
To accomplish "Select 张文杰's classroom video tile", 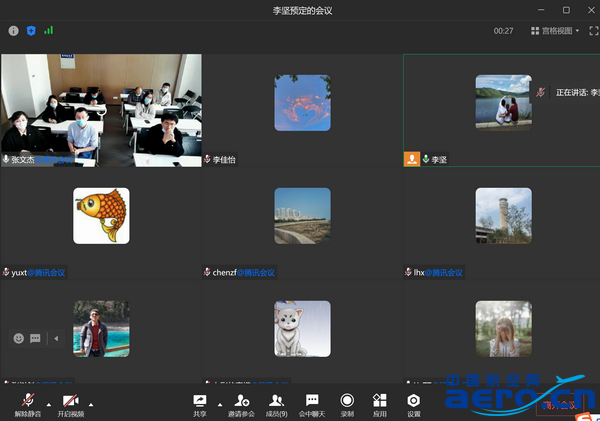I will click(101, 108).
